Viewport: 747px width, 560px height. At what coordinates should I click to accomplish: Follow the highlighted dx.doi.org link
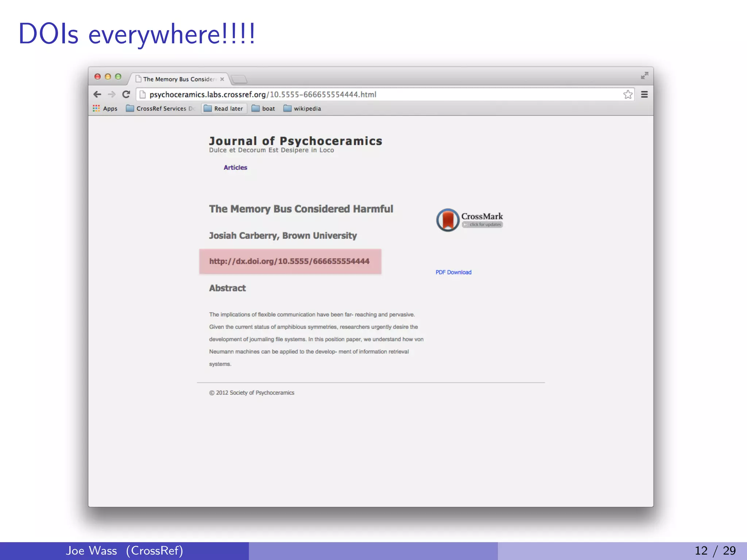[289, 261]
